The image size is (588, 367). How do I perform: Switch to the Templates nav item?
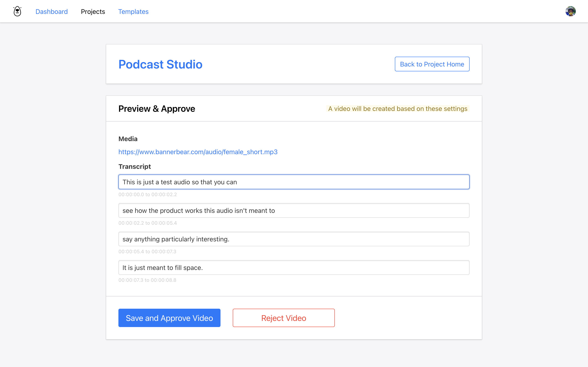point(133,12)
